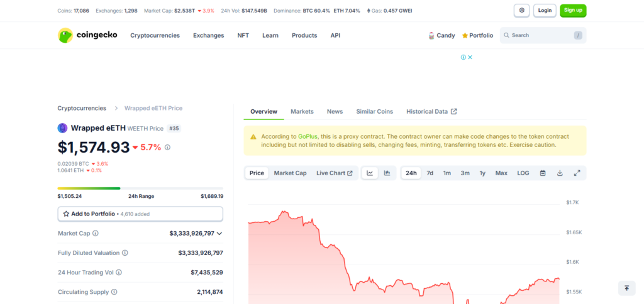Open the Learn menu
644x304 pixels.
pos(270,36)
